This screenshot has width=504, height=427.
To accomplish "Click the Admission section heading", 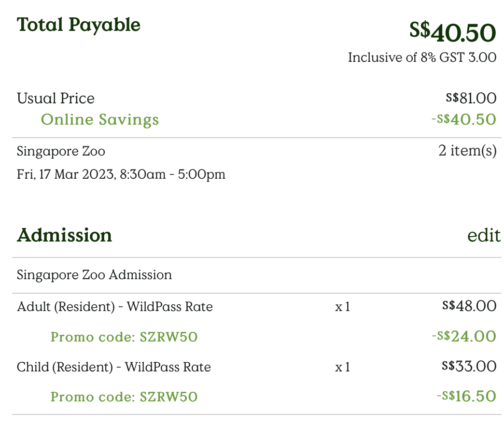I will [x=64, y=236].
